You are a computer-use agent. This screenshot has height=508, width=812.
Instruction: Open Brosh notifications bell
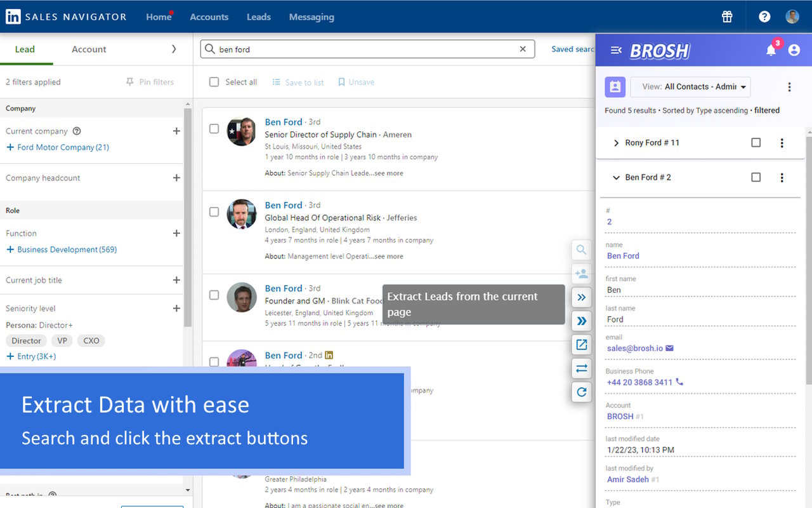pos(771,50)
